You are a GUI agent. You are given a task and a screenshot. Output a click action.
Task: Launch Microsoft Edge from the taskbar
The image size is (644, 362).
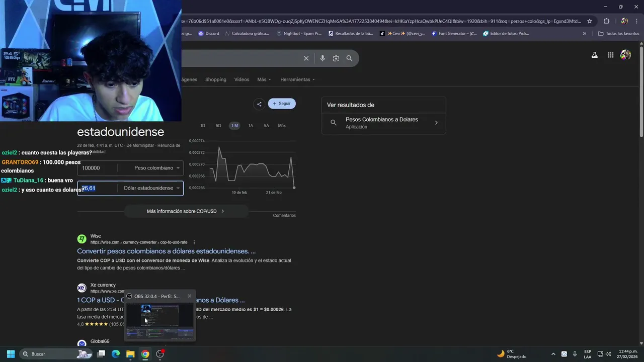coord(116,354)
